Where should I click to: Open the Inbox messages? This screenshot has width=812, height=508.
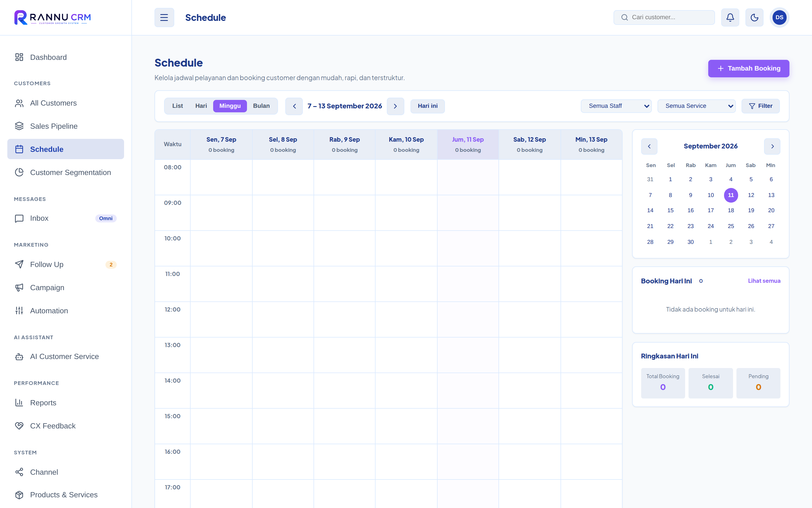coord(66,218)
